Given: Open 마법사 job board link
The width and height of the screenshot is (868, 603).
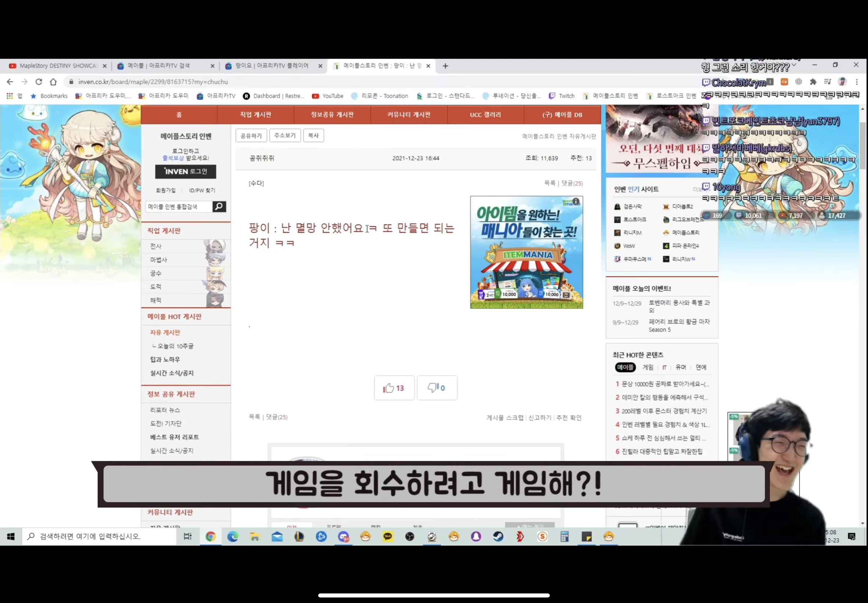Looking at the screenshot, I should pos(159,260).
